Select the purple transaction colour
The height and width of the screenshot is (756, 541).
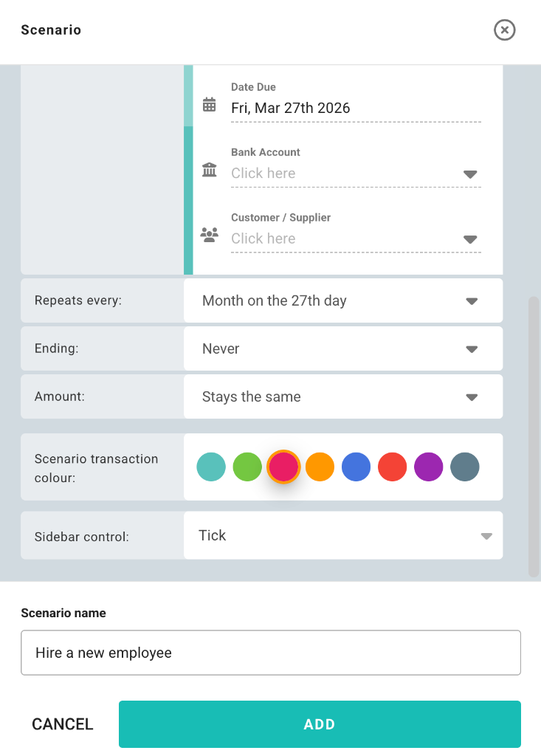pyautogui.click(x=428, y=467)
